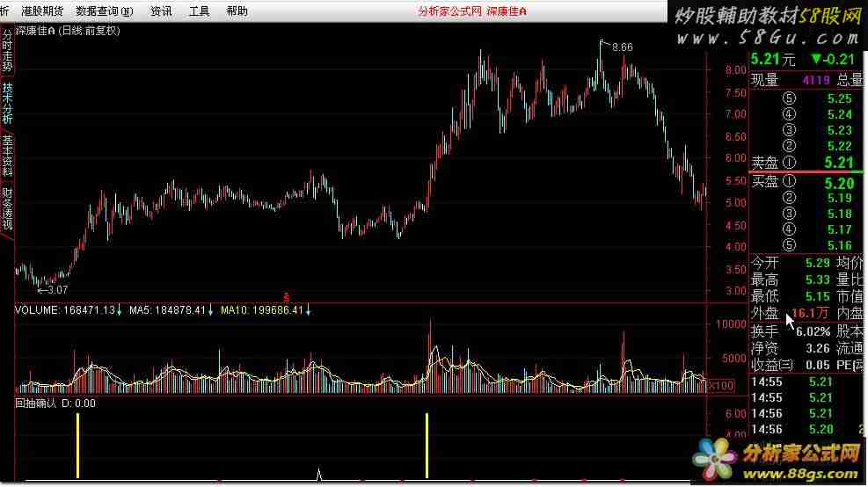This screenshot has height=487, width=868.
Task: Switch to 财务透视 side tab
Action: pos(7,208)
